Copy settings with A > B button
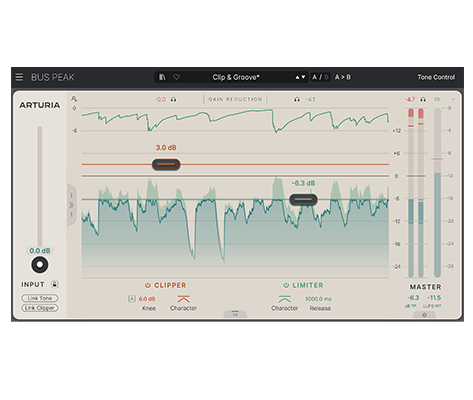 [x=343, y=77]
